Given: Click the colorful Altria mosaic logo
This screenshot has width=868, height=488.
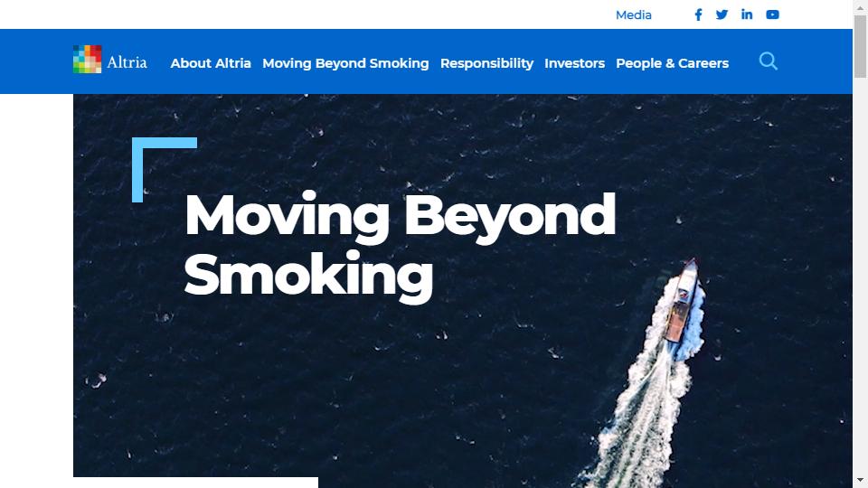Looking at the screenshot, I should pos(88,60).
